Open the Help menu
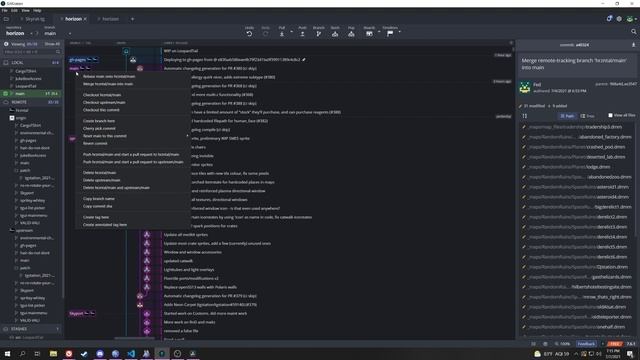The image size is (640, 360). point(37,10)
